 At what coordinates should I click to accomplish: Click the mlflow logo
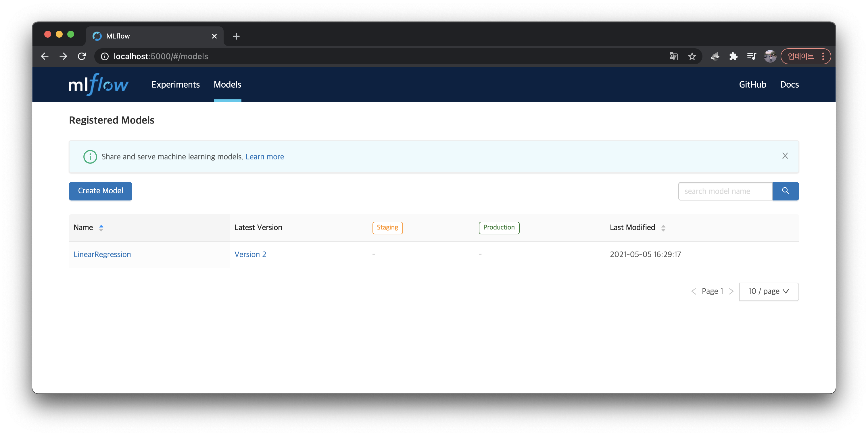point(98,84)
